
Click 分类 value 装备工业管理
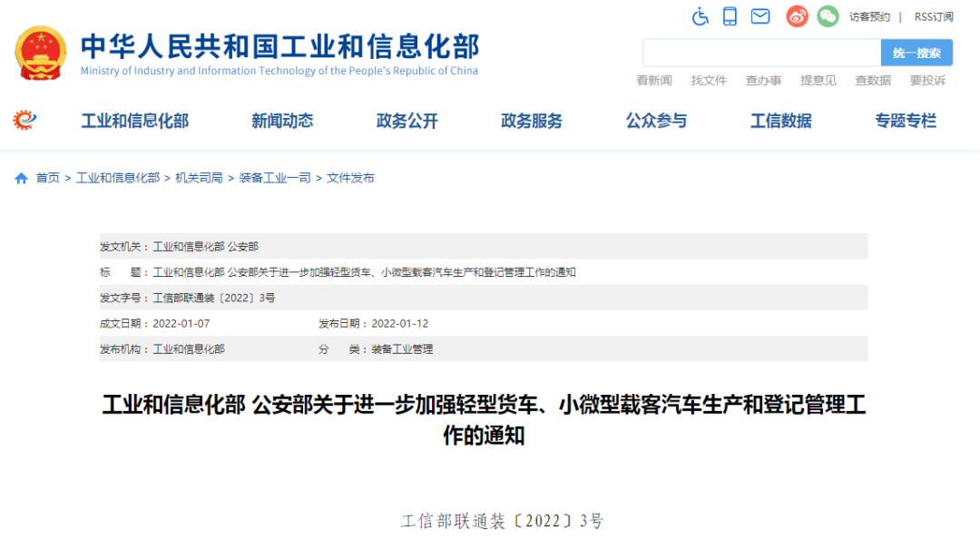click(402, 349)
